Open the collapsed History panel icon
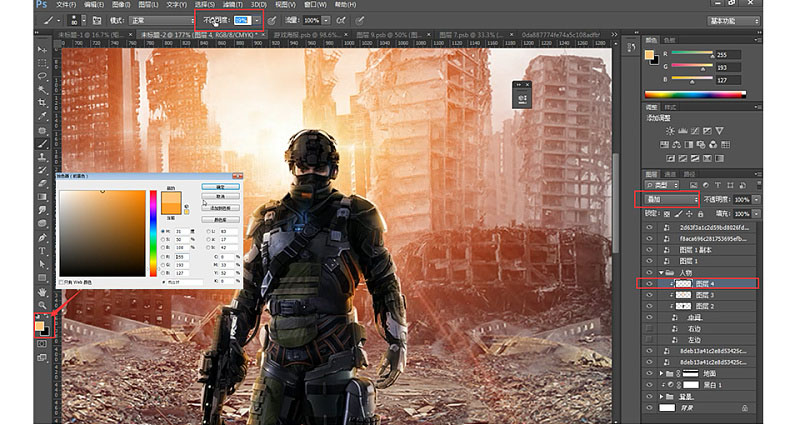The height and width of the screenshot is (425, 800). 631,48
